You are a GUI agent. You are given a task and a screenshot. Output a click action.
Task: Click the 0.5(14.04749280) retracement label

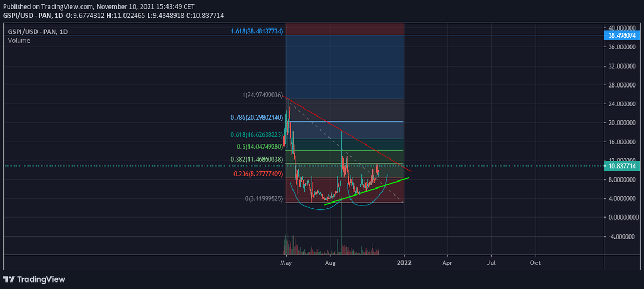(260, 146)
